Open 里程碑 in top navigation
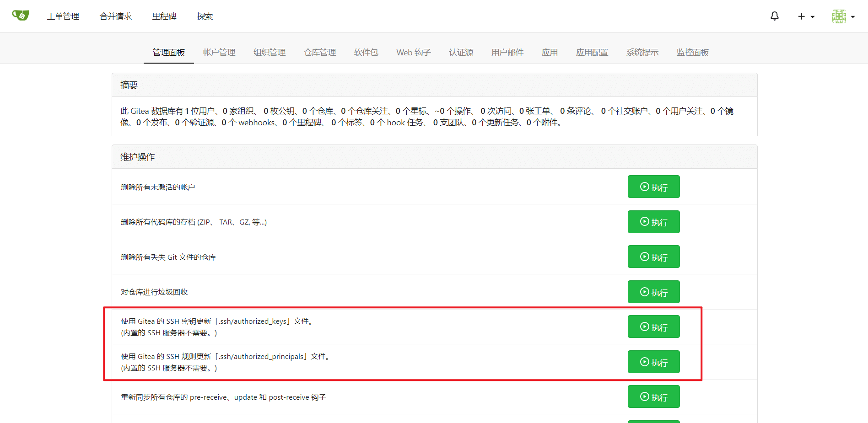The image size is (868, 423). [164, 16]
